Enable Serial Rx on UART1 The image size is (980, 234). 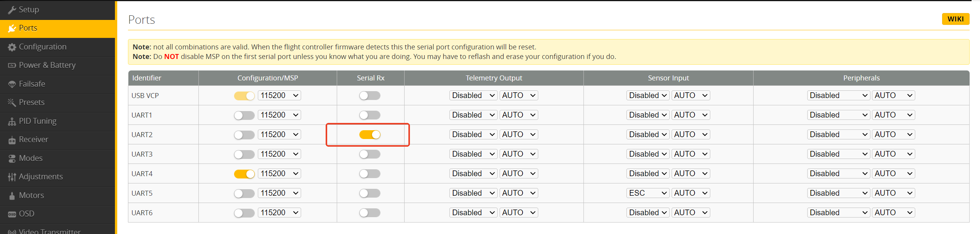[370, 115]
